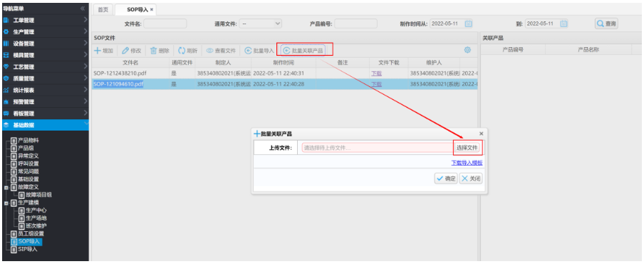Expand the 预警管理 chevron arrow
Image resolution: width=644 pixels, height=264 pixels.
click(x=85, y=101)
